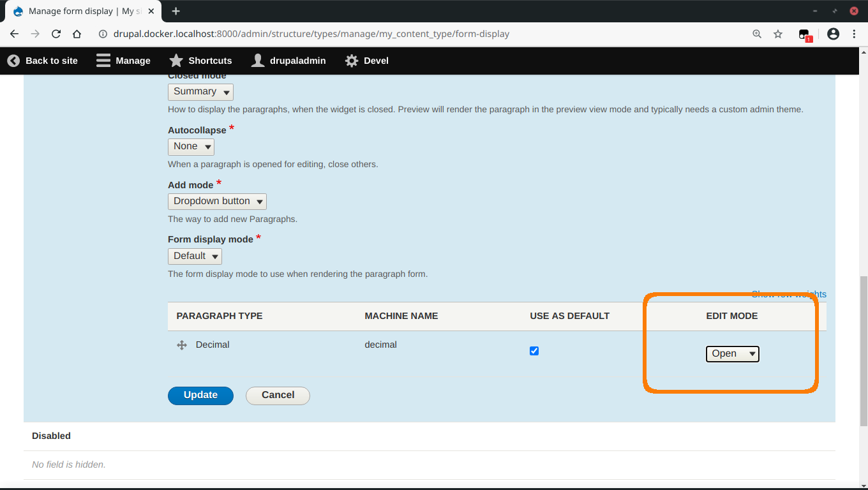Viewport: 868px width, 490px height.
Task: Click the browser reload icon
Action: [x=57, y=34]
